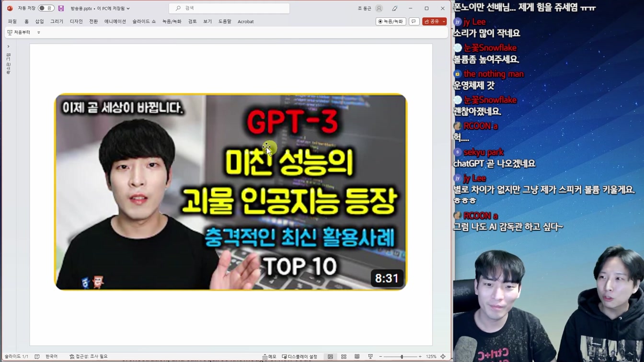
Task: Click the spell check book icon in status bar
Action: (37, 357)
